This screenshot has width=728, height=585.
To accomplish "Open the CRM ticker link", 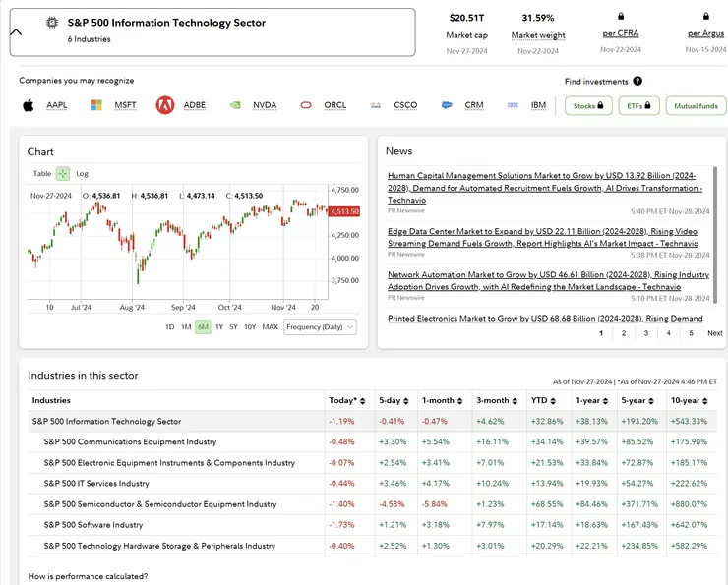I will (x=474, y=105).
